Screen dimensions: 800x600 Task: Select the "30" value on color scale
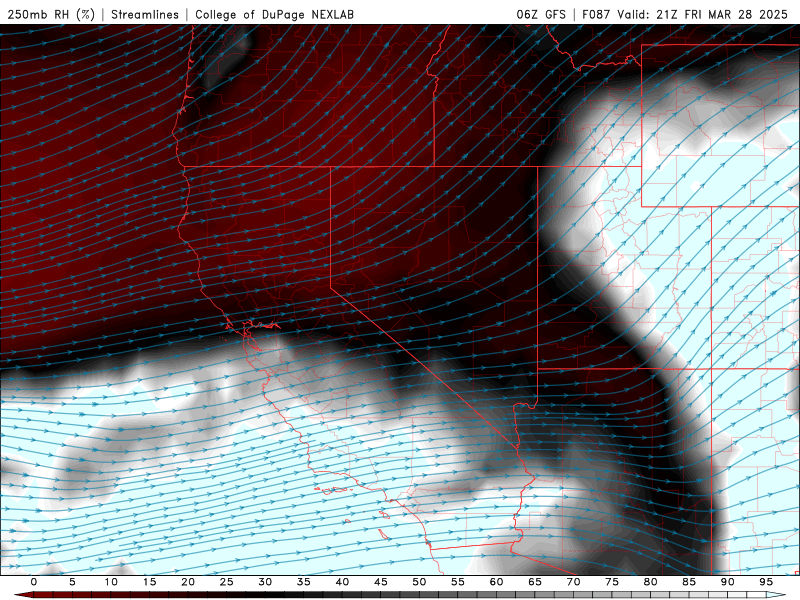pos(265,582)
